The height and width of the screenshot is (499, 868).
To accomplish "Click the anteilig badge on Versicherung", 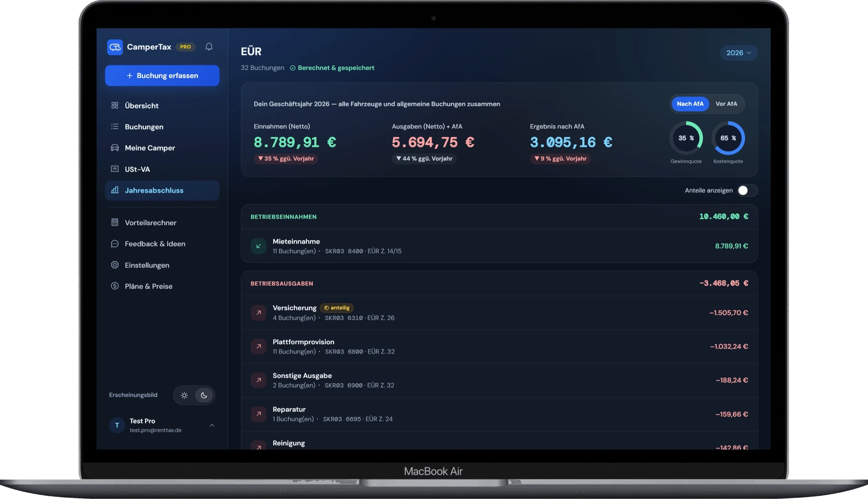I will tap(337, 308).
